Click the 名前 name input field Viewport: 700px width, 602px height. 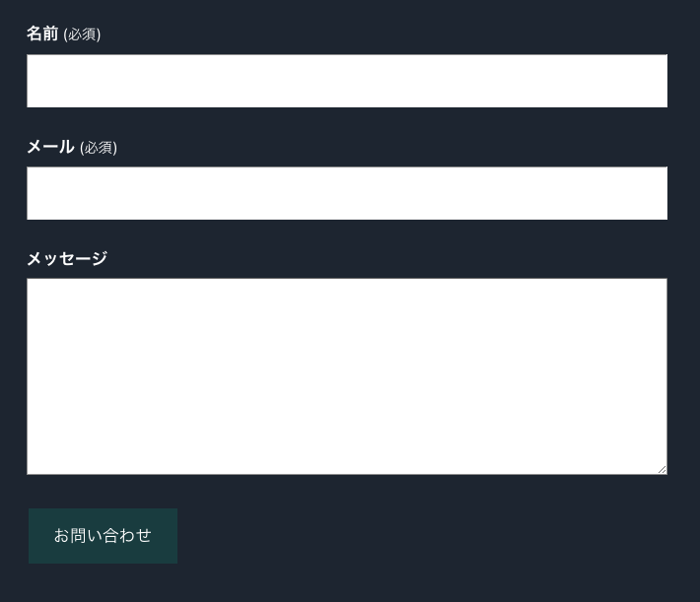click(x=346, y=81)
